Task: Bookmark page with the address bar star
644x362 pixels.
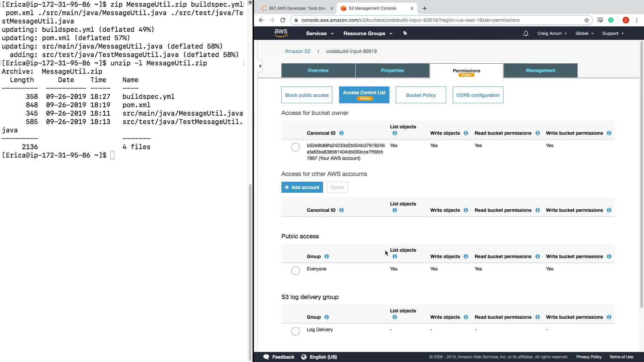Action: click(x=586, y=20)
